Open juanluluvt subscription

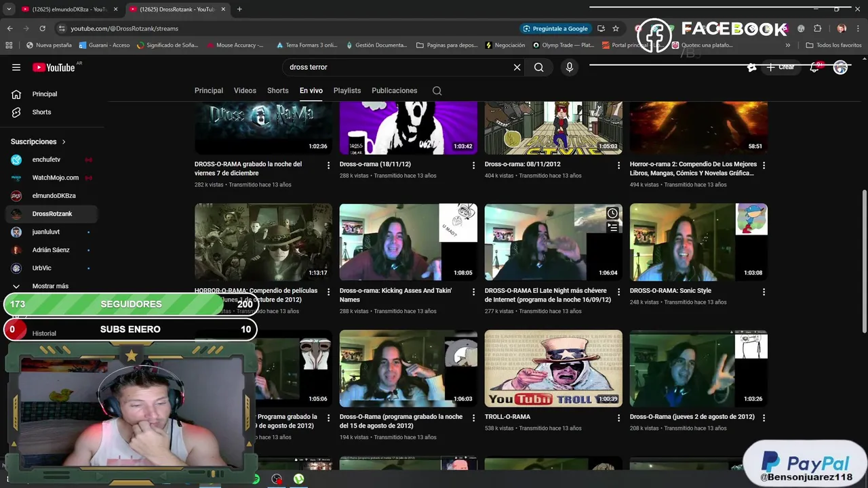tap(53, 232)
